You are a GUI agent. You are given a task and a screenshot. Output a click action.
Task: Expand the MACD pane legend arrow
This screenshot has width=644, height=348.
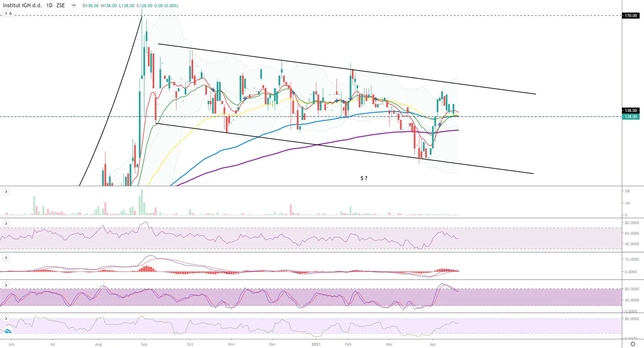[6, 258]
